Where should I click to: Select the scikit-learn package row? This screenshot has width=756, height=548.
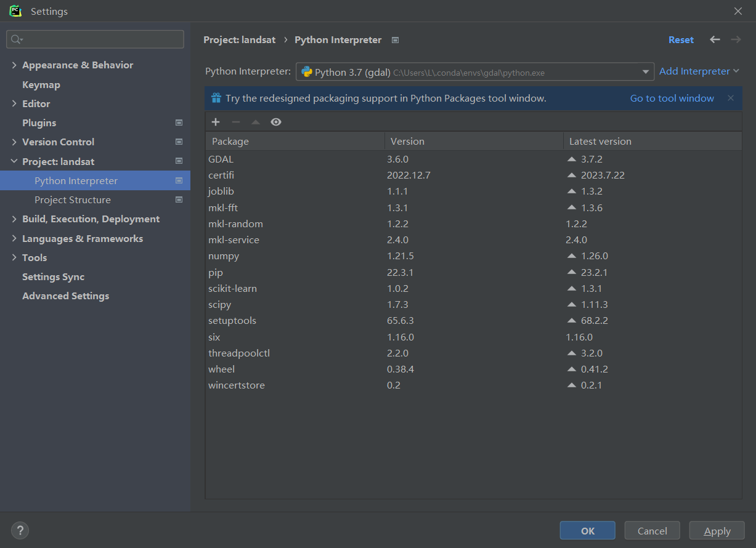click(x=474, y=288)
